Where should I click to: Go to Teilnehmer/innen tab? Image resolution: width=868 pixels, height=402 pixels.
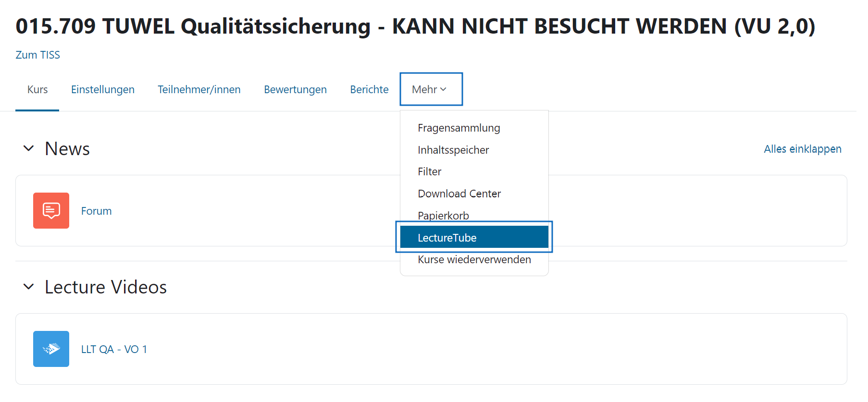(199, 89)
